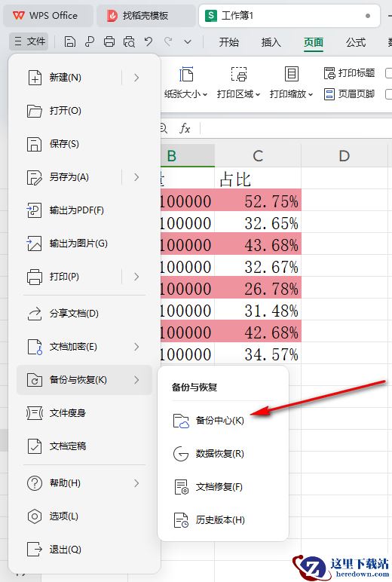Click the Paper Size icon
Screen dimensions: 392x582
point(186,74)
